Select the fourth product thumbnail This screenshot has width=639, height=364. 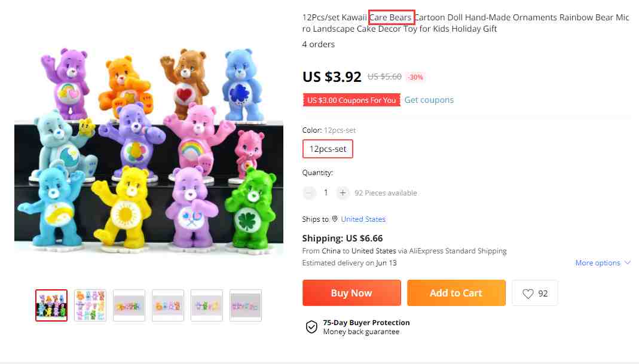(x=168, y=305)
